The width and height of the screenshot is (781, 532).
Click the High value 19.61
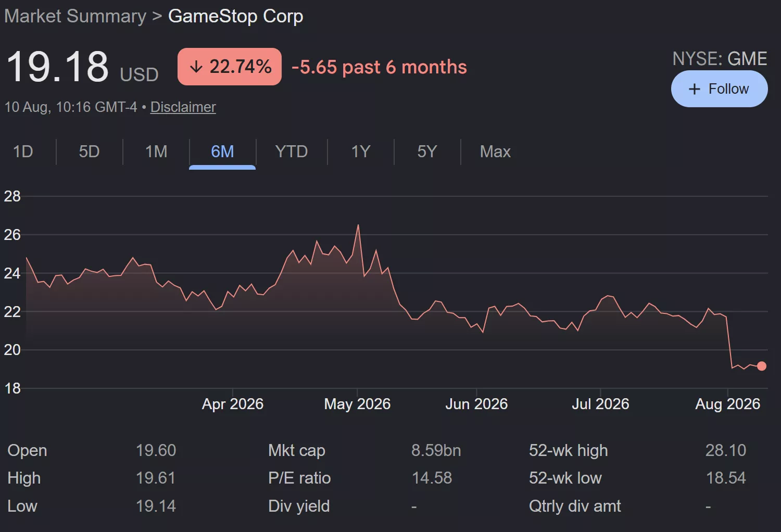(156, 478)
